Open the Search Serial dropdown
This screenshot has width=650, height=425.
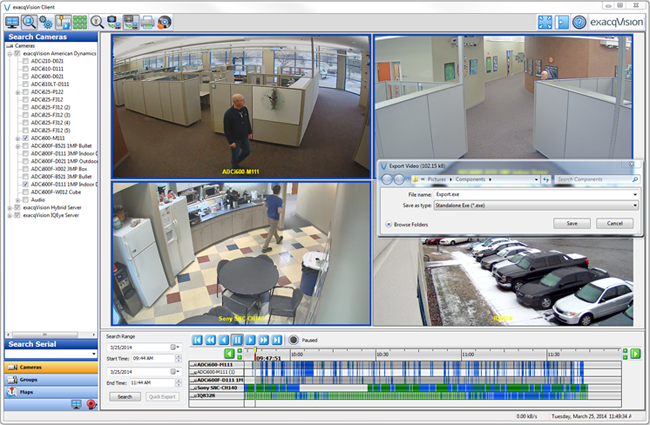93,354
